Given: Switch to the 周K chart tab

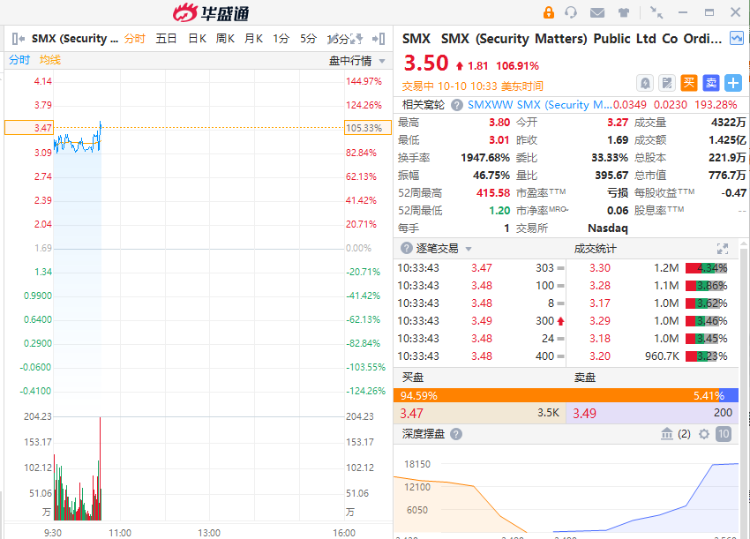Looking at the screenshot, I should (x=225, y=39).
